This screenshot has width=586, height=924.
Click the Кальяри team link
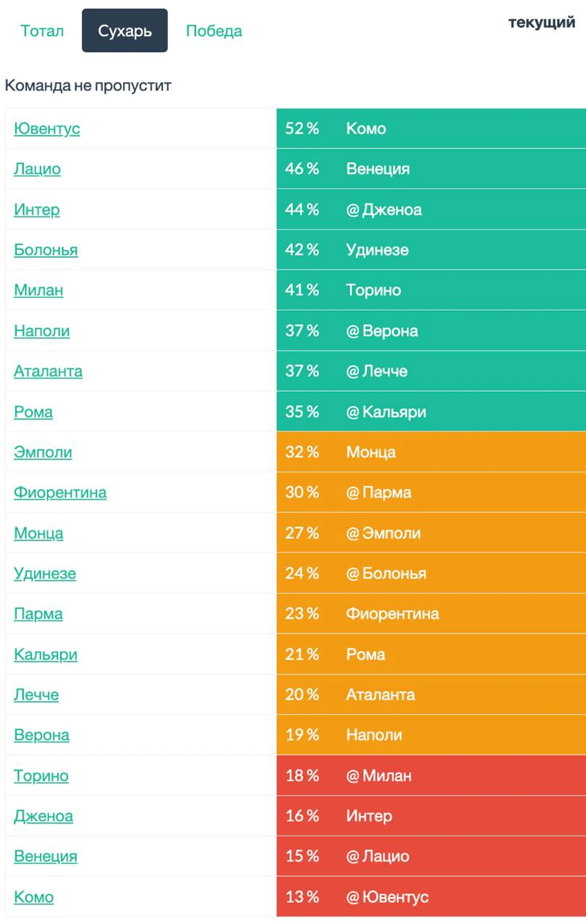pyautogui.click(x=46, y=654)
